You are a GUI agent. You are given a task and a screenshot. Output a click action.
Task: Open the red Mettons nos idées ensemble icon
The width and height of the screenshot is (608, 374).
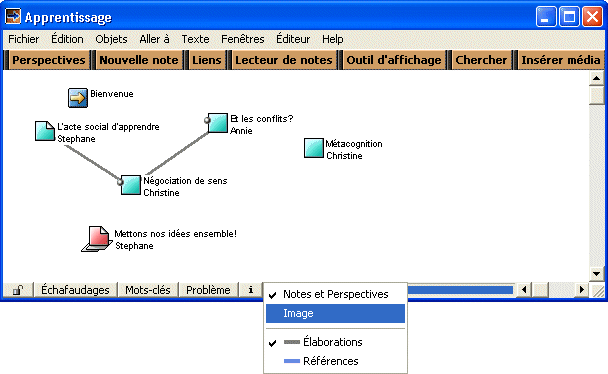click(97, 239)
